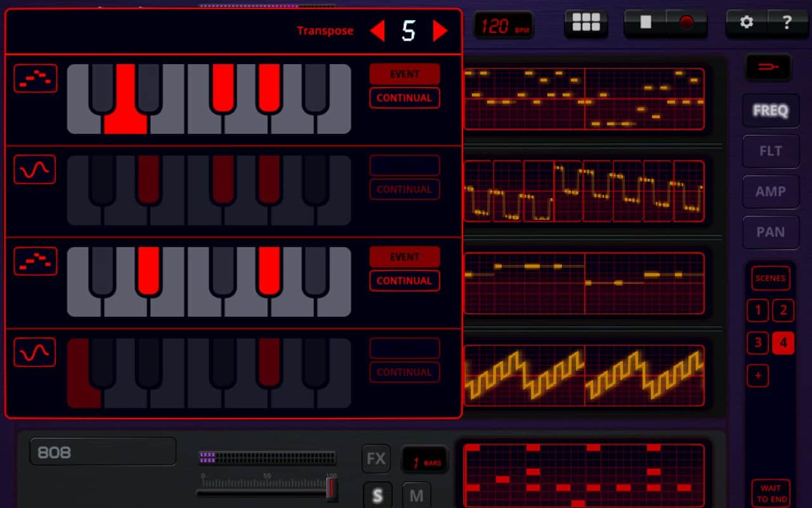Toggle CONTINUAL mode in third keyboard row
The width and height of the screenshot is (812, 508).
(x=405, y=281)
